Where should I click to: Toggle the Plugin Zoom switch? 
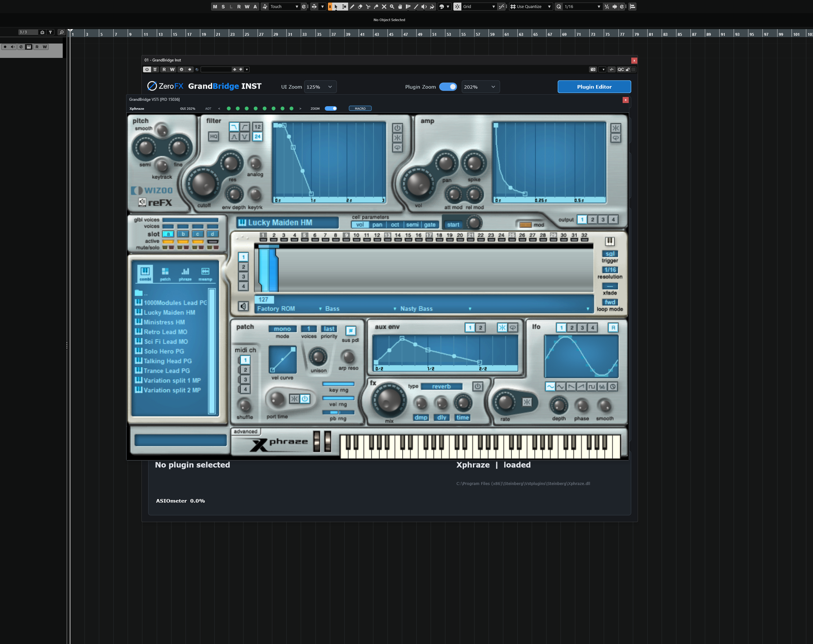coord(448,87)
